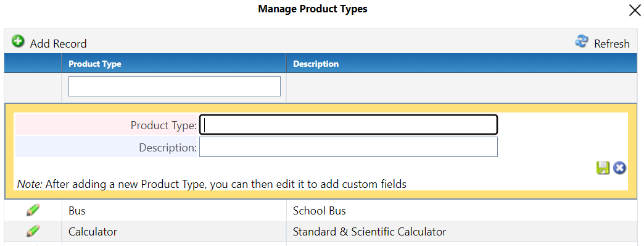
Task: Click the Refresh arrows icon
Action: click(x=582, y=41)
